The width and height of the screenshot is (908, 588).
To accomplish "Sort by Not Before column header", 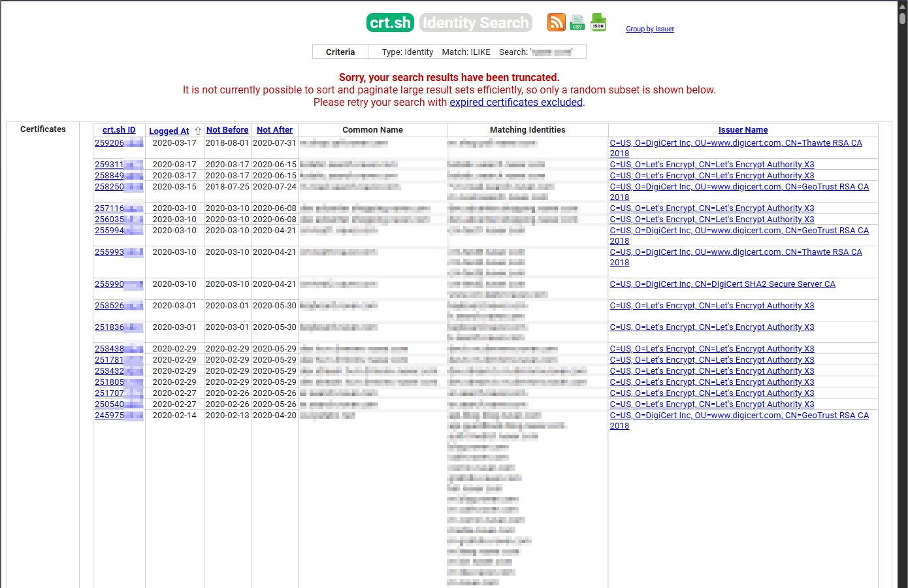I will (x=227, y=130).
